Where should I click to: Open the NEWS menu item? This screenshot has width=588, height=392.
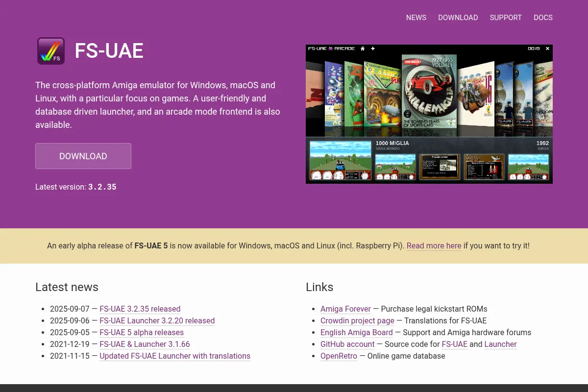[x=416, y=18]
